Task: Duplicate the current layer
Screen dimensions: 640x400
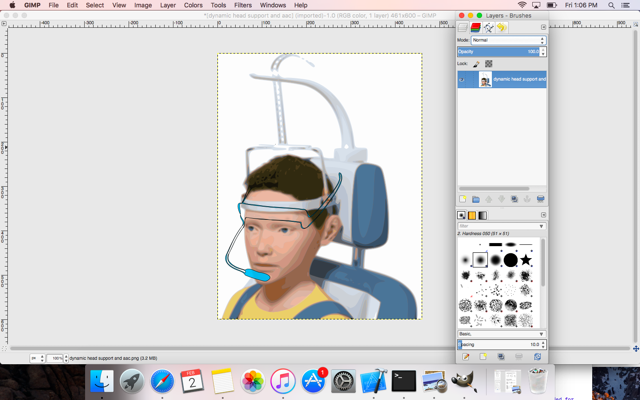Action: click(514, 199)
